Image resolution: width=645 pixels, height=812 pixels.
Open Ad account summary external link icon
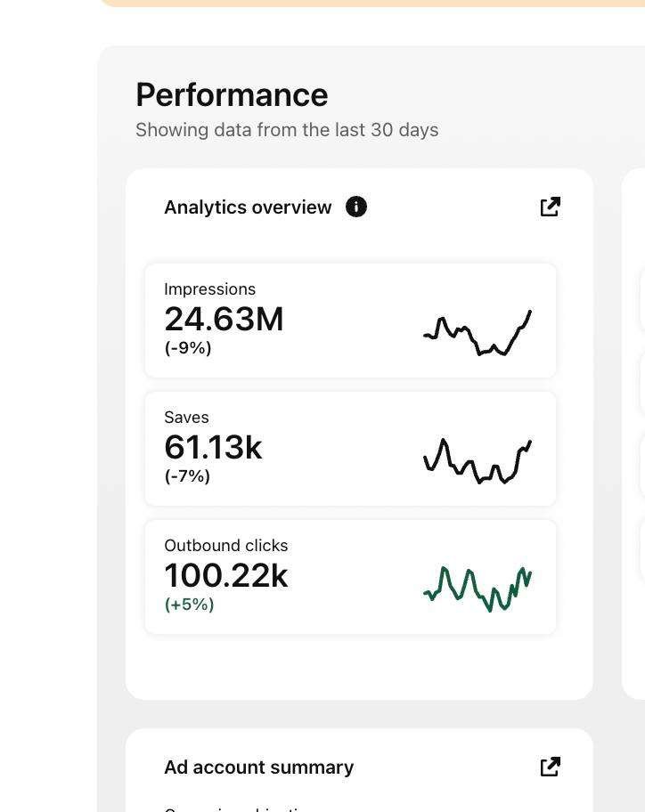551,767
